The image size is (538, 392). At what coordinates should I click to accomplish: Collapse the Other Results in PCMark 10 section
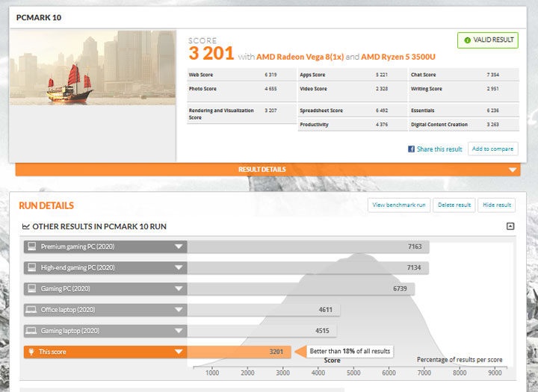click(x=510, y=226)
